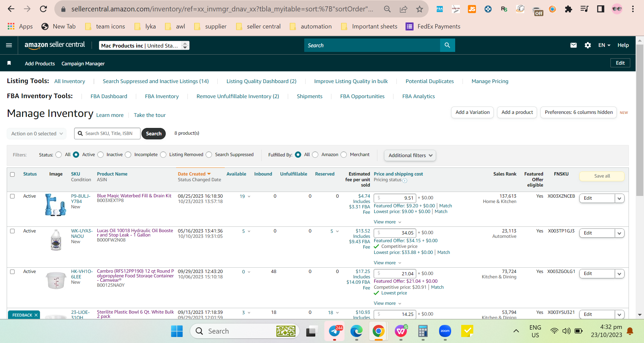The width and height of the screenshot is (644, 343).
Task: Open the Apps grid shortcut
Action: point(20,26)
